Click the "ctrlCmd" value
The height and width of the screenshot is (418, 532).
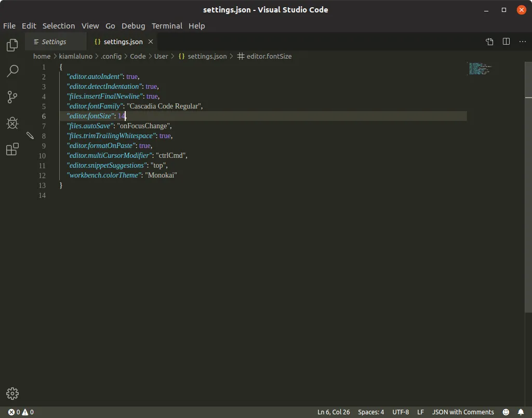tap(170, 155)
